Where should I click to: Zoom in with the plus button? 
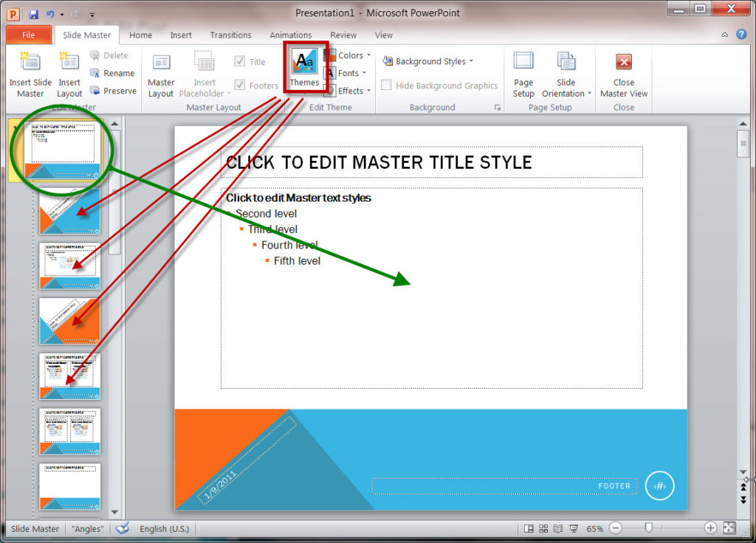pyautogui.click(x=709, y=528)
